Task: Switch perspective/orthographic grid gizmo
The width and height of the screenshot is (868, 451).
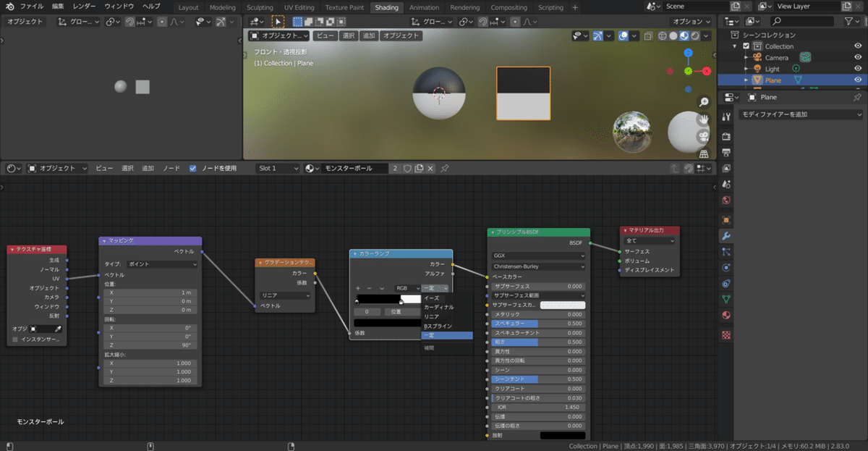Action: point(704,153)
